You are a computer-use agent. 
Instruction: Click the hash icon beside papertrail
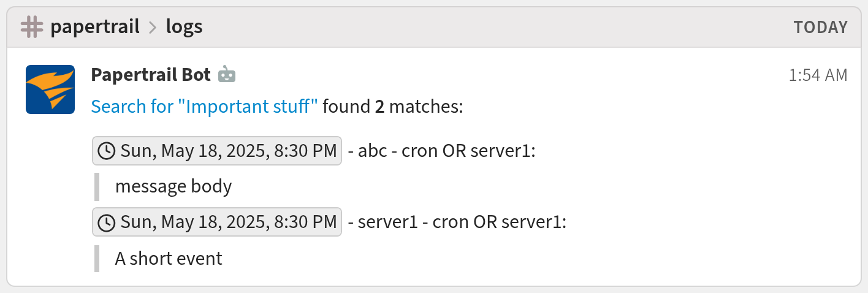(x=31, y=27)
